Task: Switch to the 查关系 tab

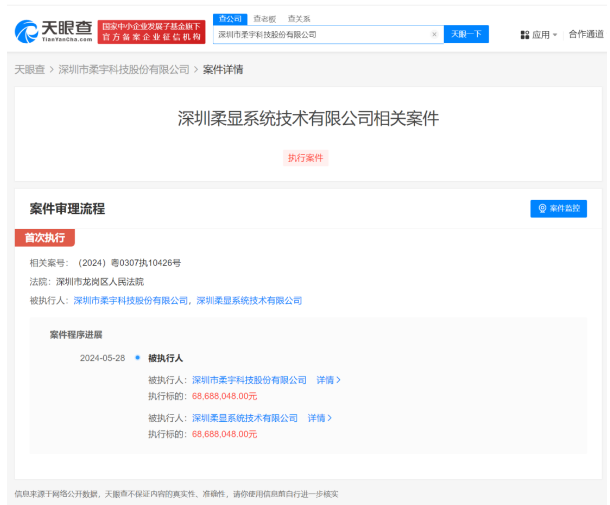Action: tap(299, 19)
